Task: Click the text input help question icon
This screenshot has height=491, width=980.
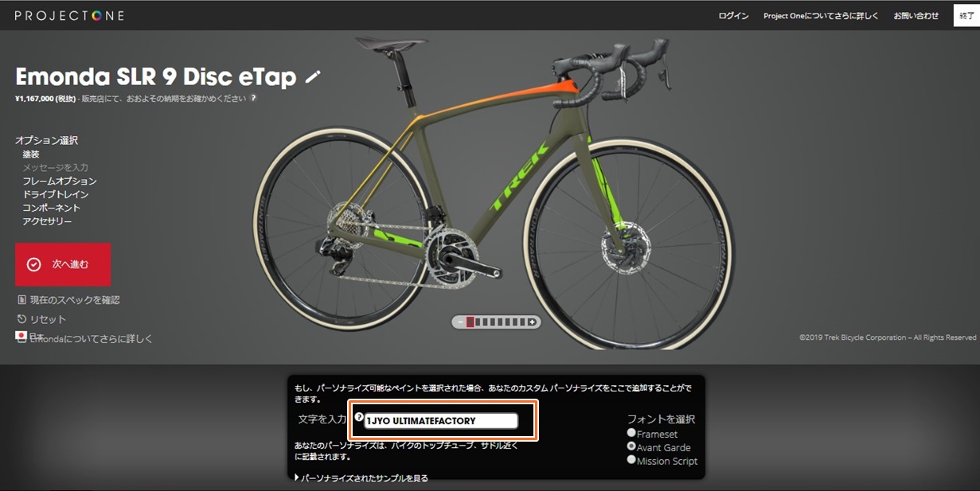Action: click(x=358, y=417)
